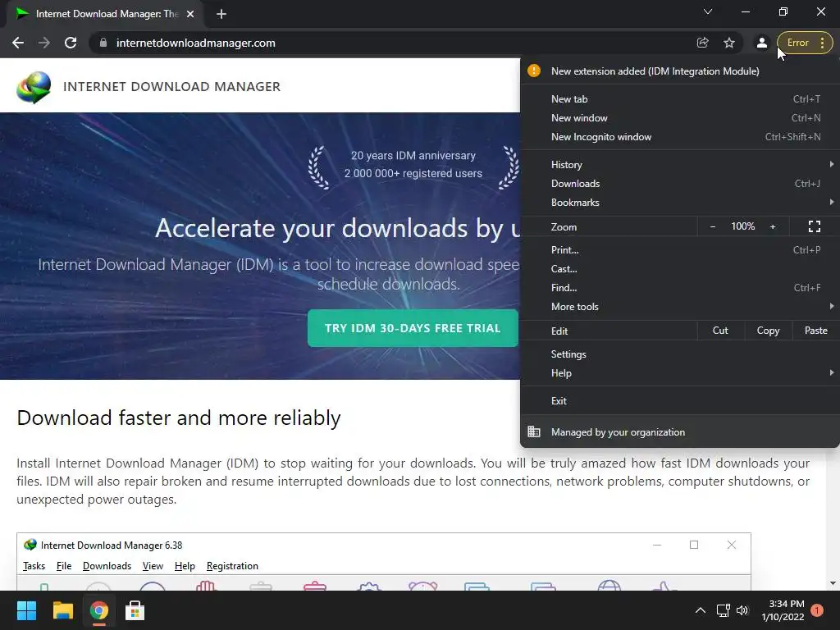Click Copy in Edit row
This screenshot has width=840, height=630.
(768, 331)
